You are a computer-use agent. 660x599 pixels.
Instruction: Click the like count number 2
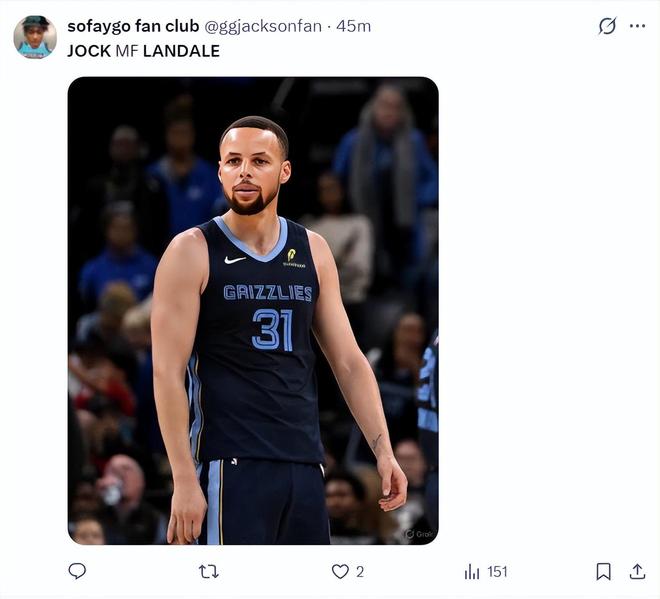coord(360,571)
